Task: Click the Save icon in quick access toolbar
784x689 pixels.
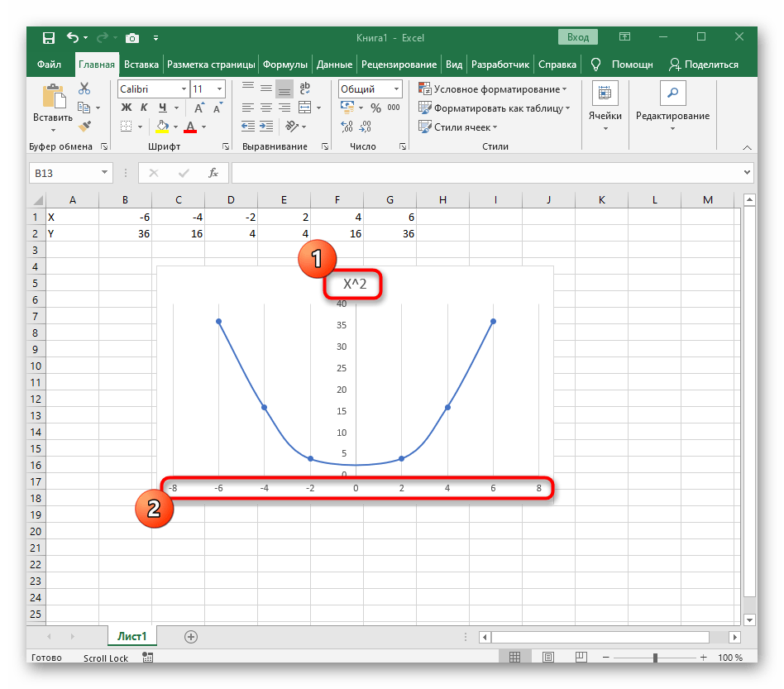Action: [49, 38]
